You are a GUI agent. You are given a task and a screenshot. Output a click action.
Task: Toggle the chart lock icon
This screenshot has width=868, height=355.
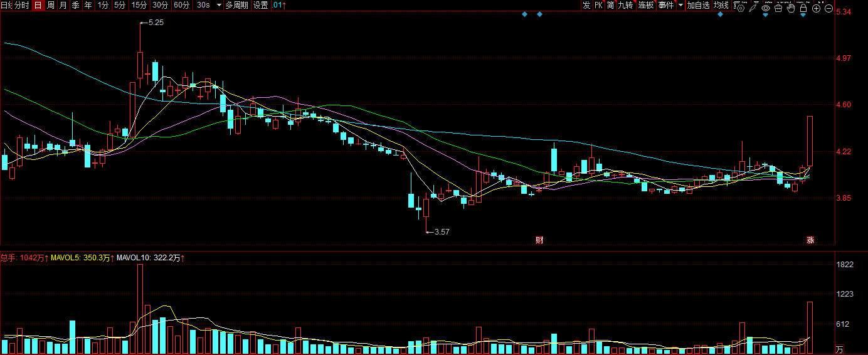803,8
